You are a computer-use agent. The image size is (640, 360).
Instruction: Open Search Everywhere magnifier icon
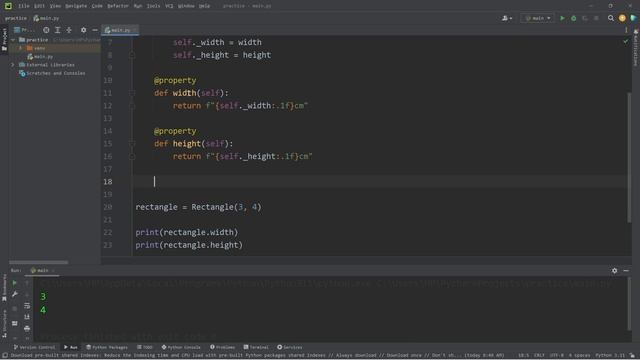click(x=611, y=18)
